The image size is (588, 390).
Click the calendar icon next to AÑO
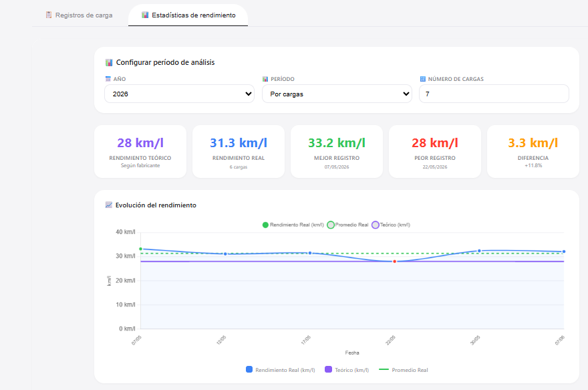tap(108, 79)
